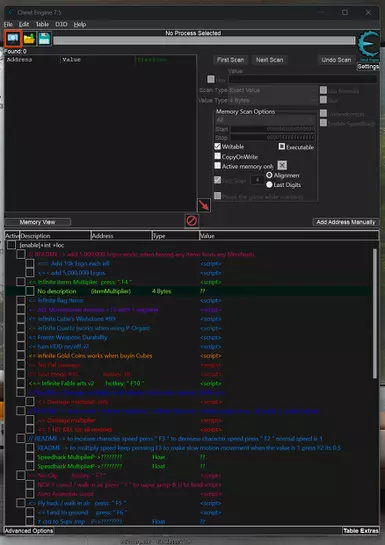This screenshot has height=545, width=385.
Task: Click the red clear list icon
Action: point(191,221)
